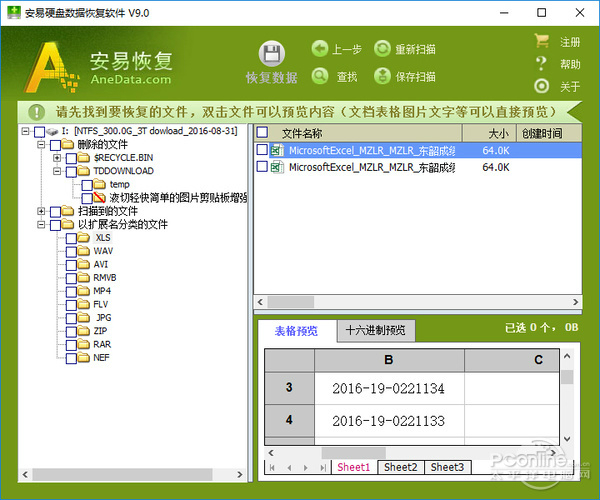
Task: Click the 帮助 help link
Action: pos(570,64)
